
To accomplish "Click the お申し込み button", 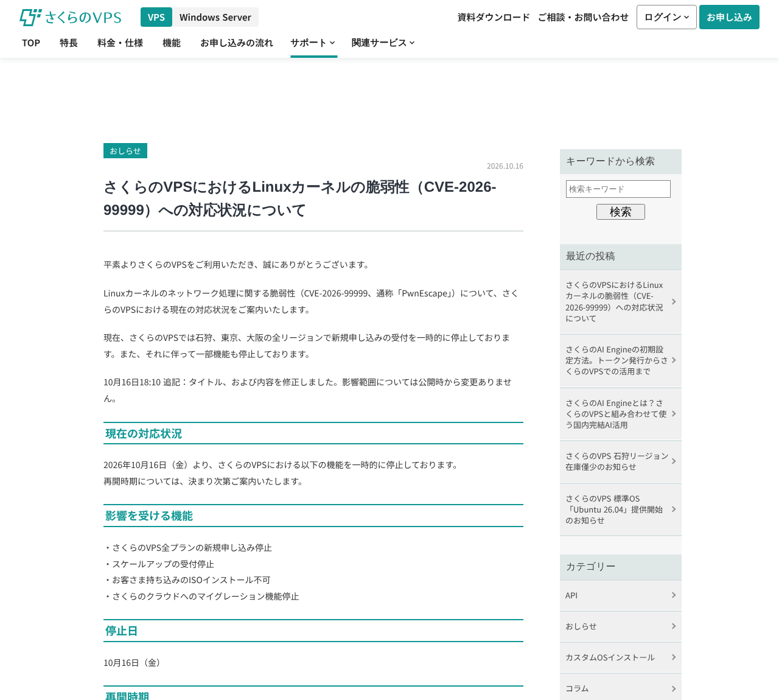I will [729, 17].
